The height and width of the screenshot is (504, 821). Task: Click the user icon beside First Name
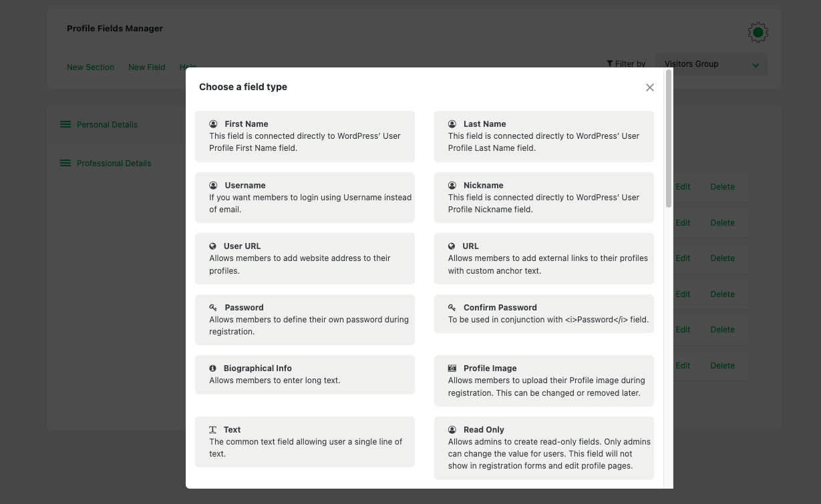(213, 124)
